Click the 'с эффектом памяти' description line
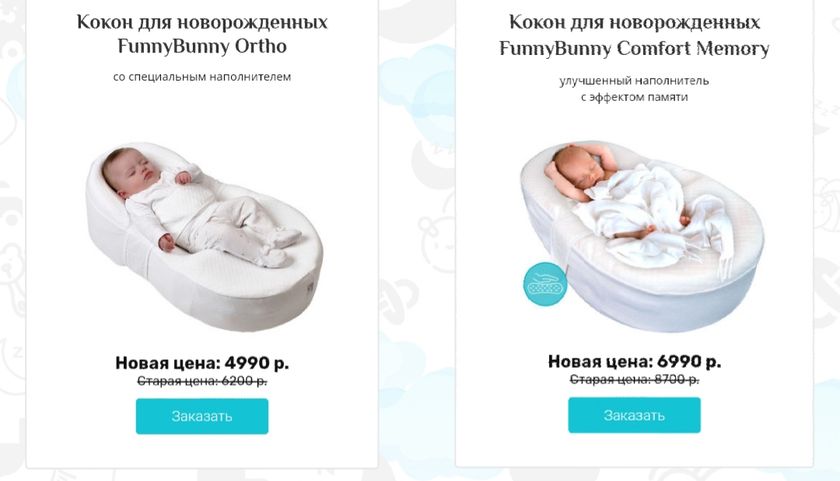The width and height of the screenshot is (840, 481). [x=634, y=97]
